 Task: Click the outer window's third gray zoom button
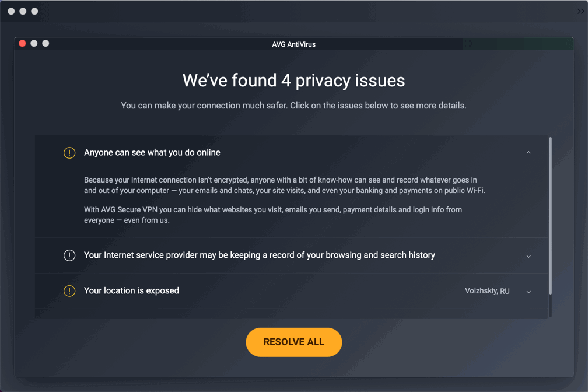[x=34, y=11]
